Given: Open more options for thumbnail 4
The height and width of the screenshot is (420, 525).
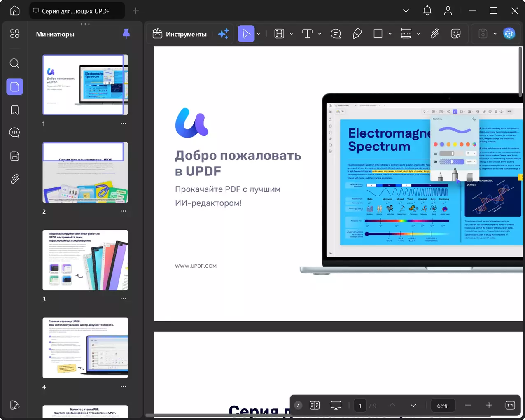Looking at the screenshot, I should [x=124, y=387].
